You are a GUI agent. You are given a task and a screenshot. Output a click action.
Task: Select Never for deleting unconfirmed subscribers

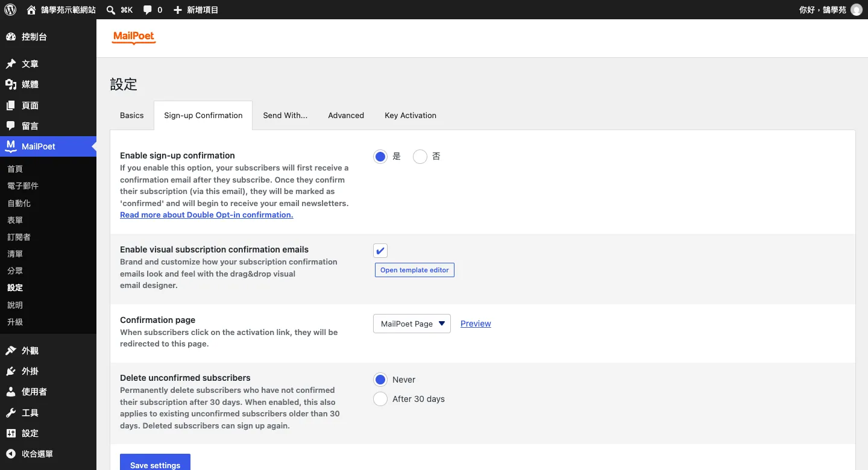point(380,380)
